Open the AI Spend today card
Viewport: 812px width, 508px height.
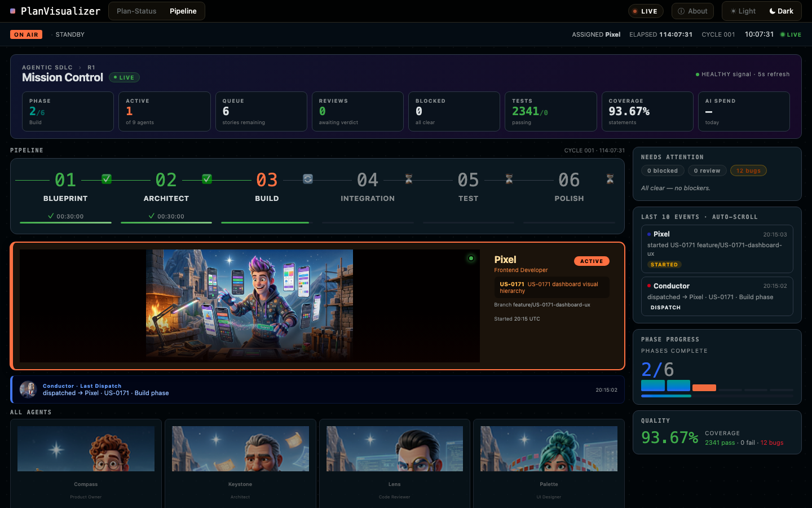[744, 111]
